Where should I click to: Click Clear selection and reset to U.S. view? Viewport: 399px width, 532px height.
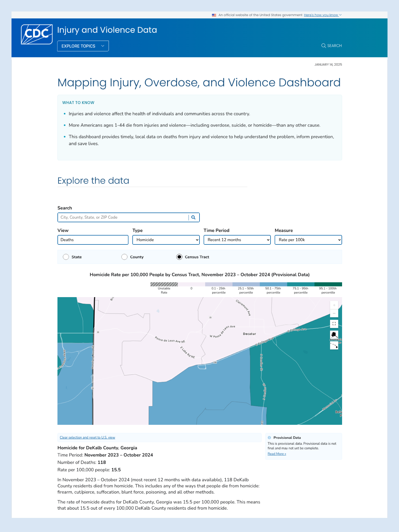88,438
